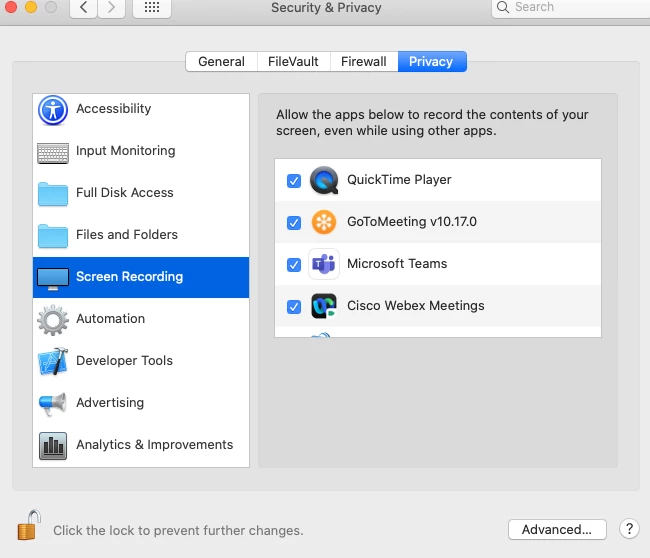Switch to the General tab
Screen dimensions: 650x558
(221, 61)
